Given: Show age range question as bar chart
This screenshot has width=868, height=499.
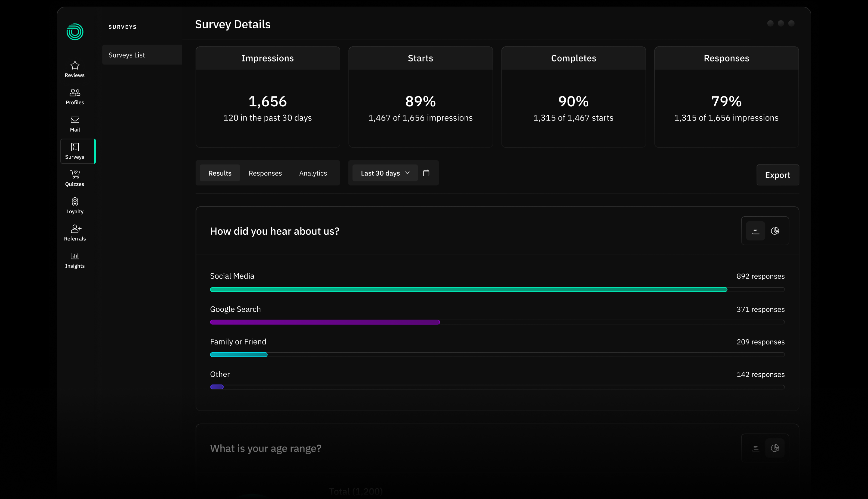Looking at the screenshot, I should pyautogui.click(x=755, y=448).
